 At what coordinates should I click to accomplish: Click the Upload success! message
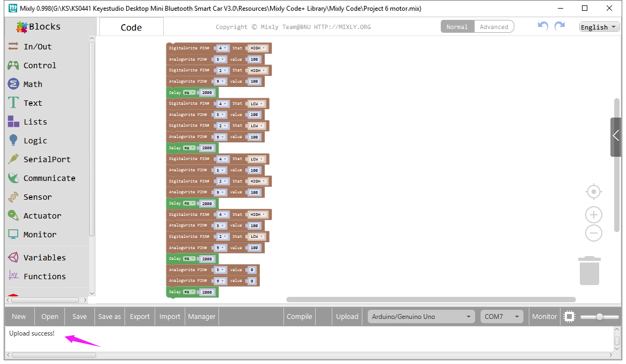coord(32,333)
